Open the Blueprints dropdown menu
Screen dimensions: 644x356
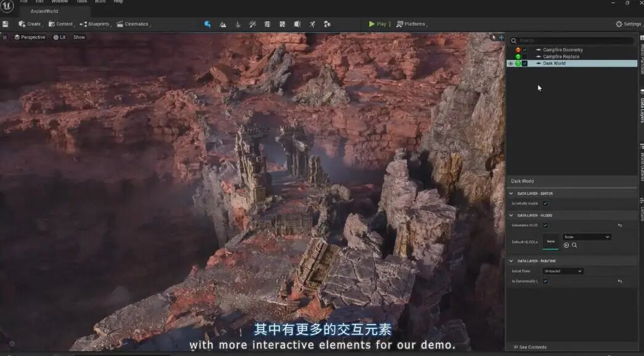95,24
